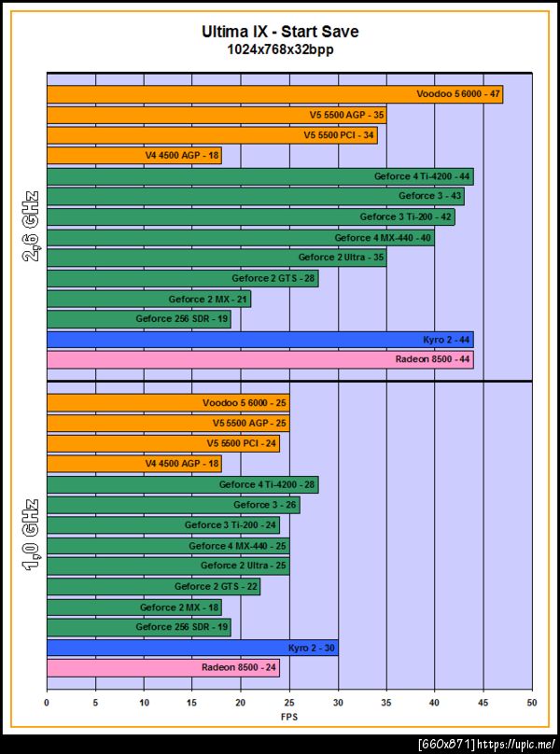This screenshot has width=560, height=754.
Task: Select "Geforce 256 SDR - 19" in the 1,0 GHz group
Action: coord(139,627)
